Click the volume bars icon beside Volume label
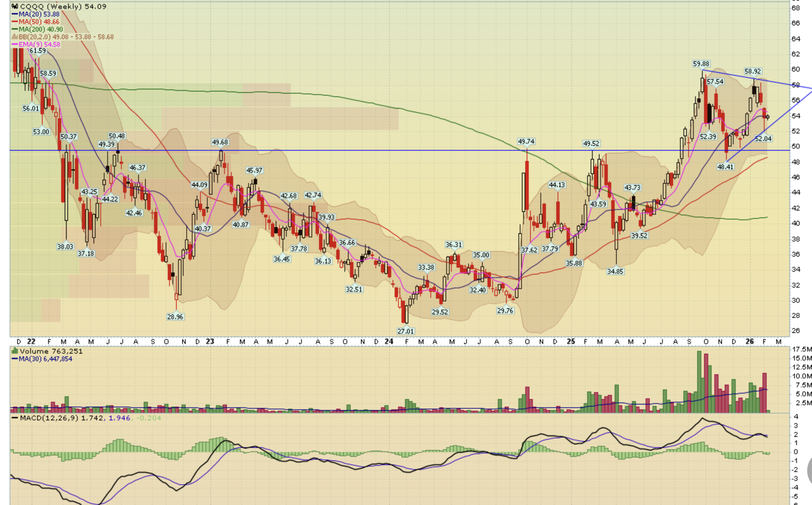The width and height of the screenshot is (812, 505). 15,351
